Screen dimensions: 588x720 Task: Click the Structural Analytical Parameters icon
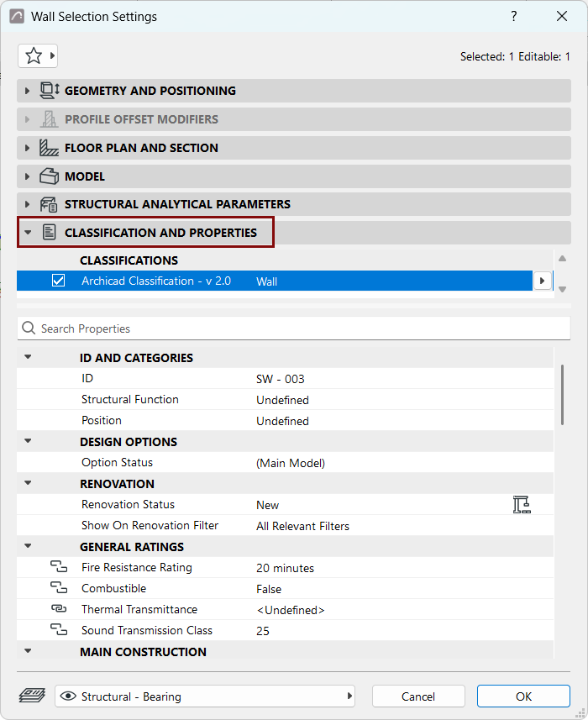click(49, 204)
